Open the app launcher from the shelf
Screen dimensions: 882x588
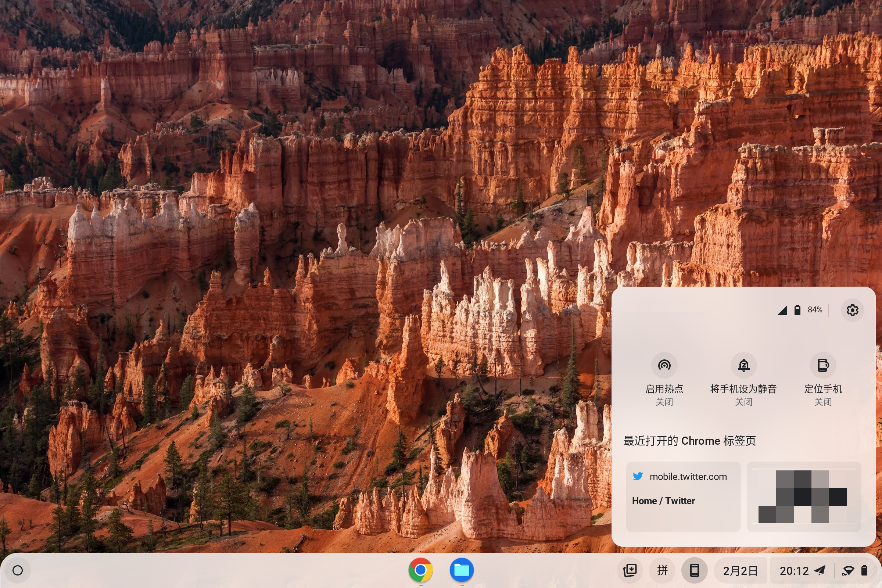pos(18,570)
